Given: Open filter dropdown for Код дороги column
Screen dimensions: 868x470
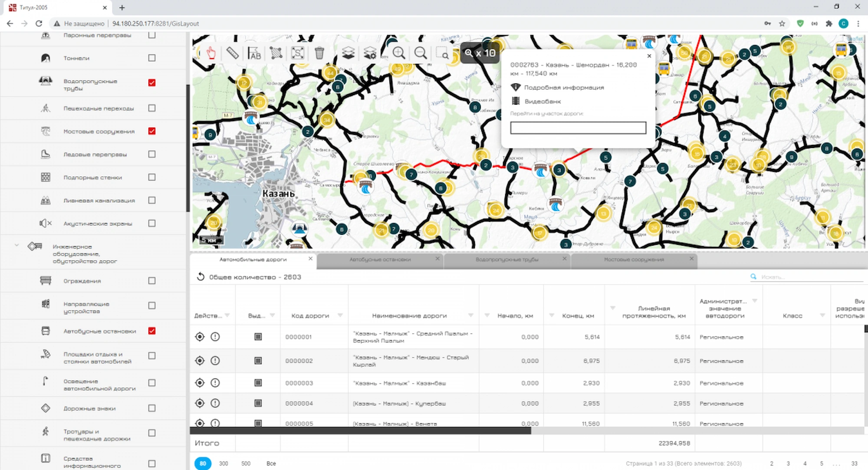Looking at the screenshot, I should (340, 316).
